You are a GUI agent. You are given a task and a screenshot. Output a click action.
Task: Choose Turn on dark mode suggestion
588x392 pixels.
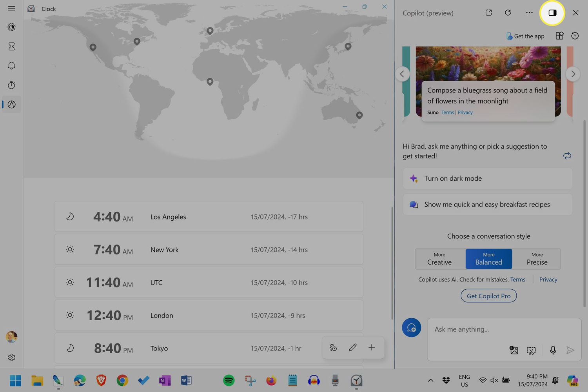[x=487, y=178]
